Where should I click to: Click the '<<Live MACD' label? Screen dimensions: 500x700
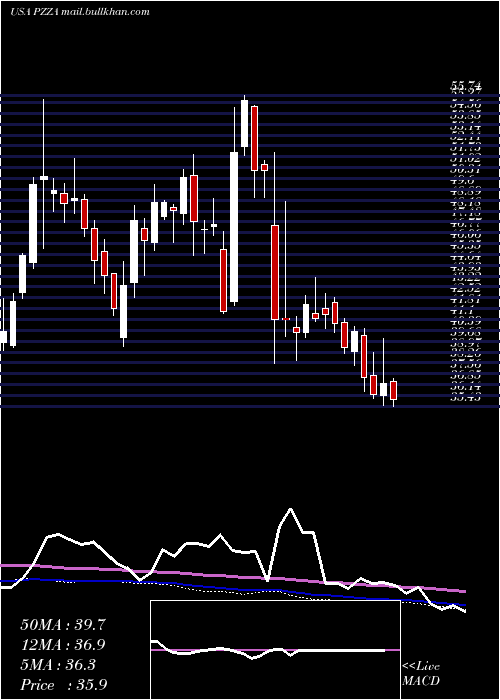point(421,674)
